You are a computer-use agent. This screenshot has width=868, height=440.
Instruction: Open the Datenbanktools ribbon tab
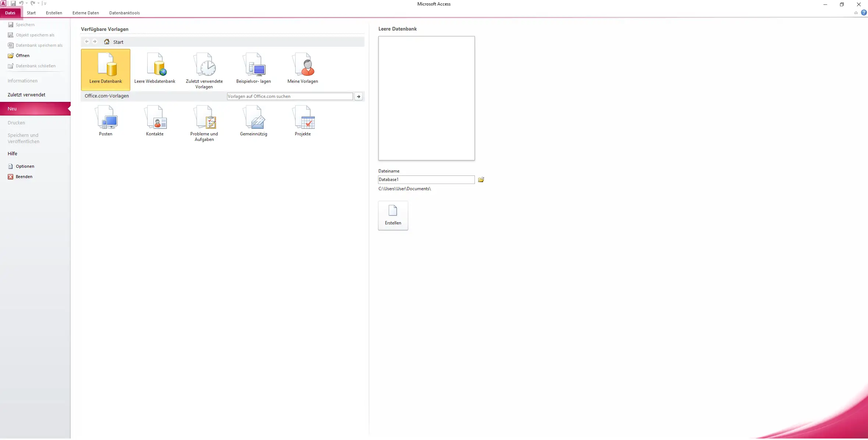(124, 13)
